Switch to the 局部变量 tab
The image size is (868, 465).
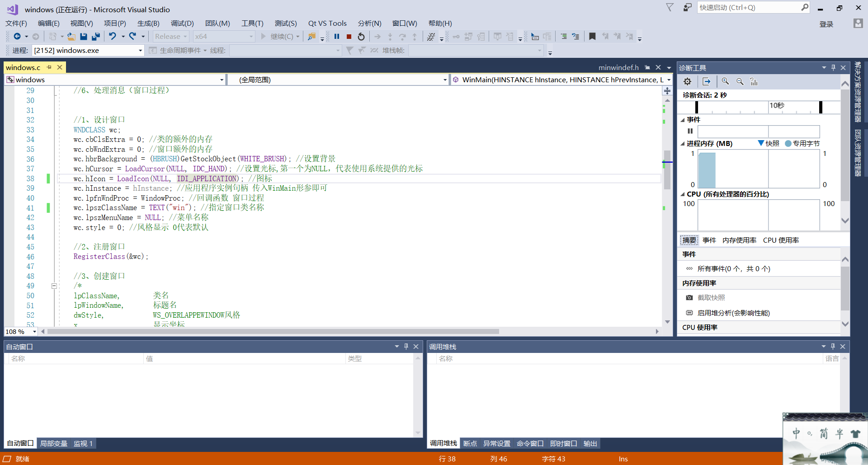54,444
